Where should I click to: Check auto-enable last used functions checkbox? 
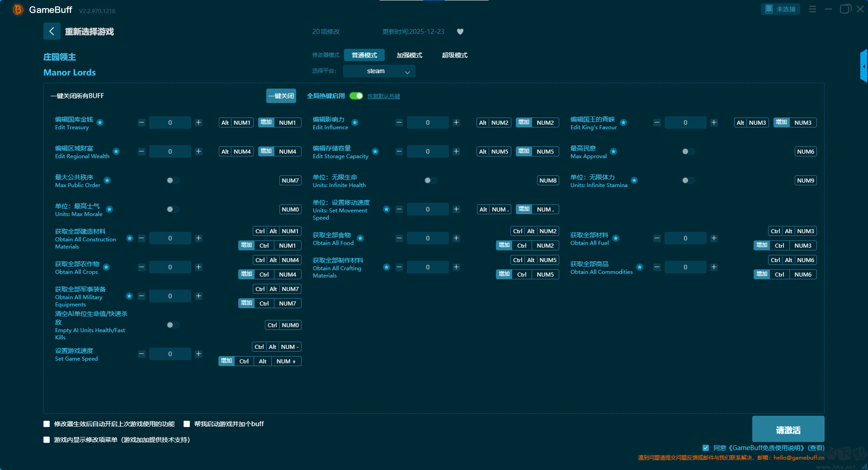(47, 424)
